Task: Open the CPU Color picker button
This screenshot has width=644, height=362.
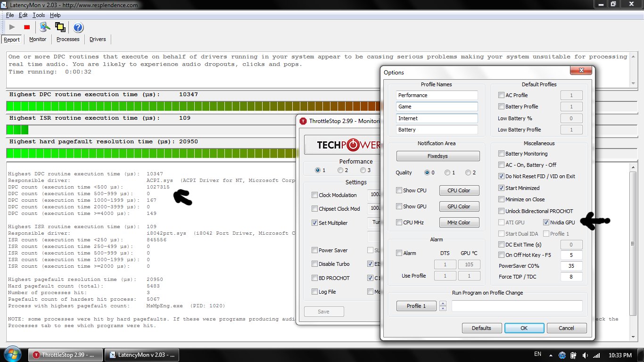Action: (459, 190)
